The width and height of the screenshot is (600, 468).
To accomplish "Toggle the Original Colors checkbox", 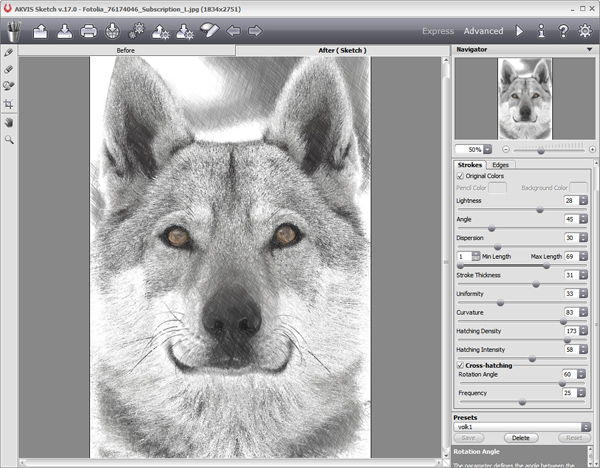I will (x=460, y=176).
